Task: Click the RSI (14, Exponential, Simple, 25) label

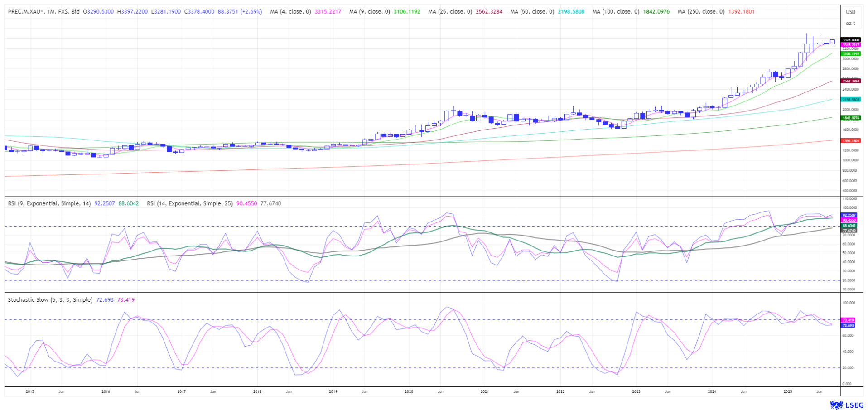Action: tap(189, 203)
